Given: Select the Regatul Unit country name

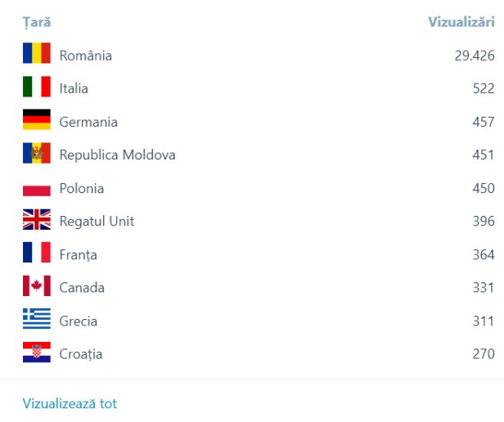Looking at the screenshot, I should point(97,222).
